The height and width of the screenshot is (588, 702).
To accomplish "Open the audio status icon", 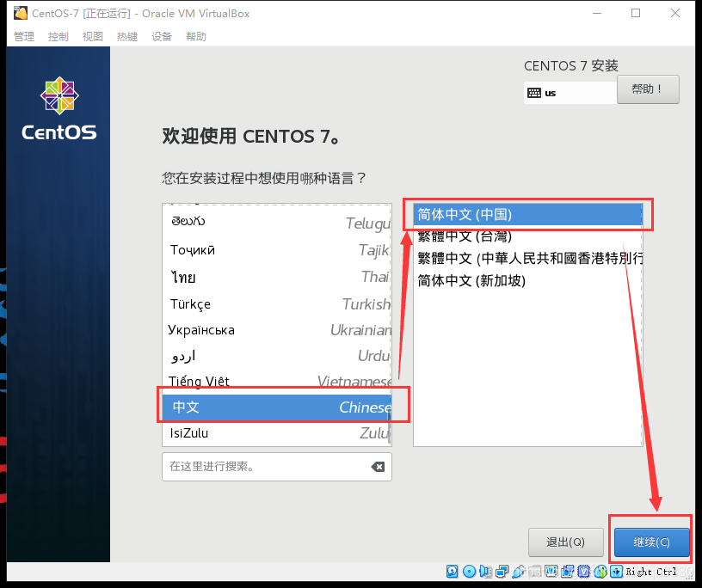I will tap(485, 572).
